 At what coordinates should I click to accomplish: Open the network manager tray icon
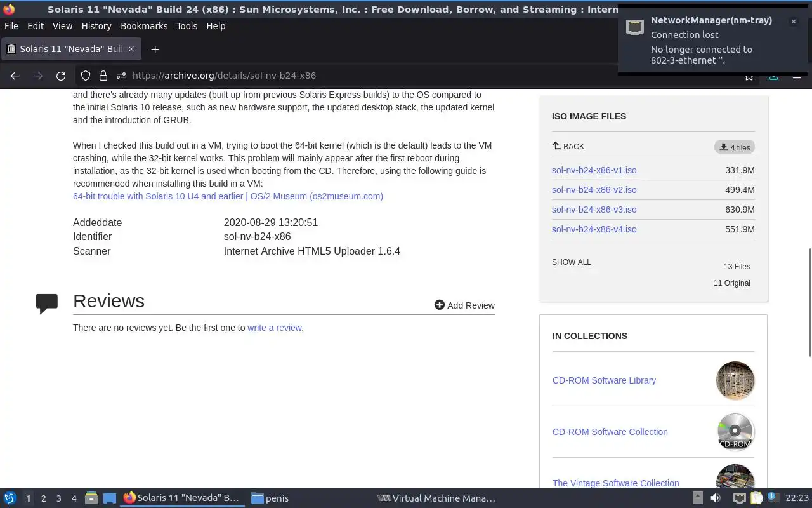[x=740, y=498]
